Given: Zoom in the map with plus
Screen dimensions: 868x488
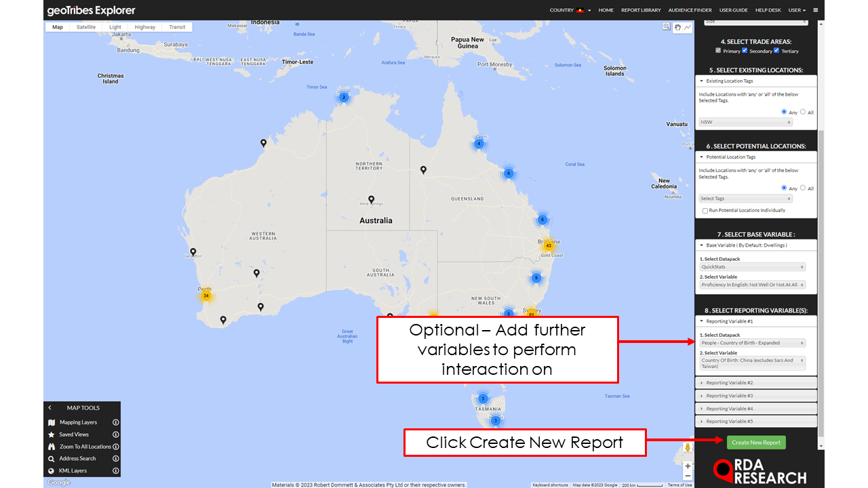Looking at the screenshot, I should (x=688, y=466).
